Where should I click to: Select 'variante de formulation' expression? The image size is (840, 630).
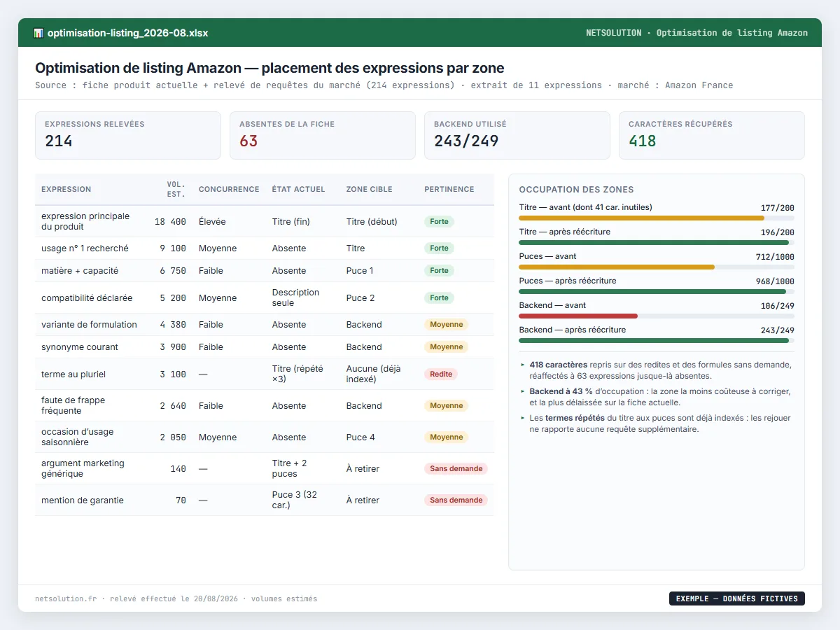pos(89,325)
